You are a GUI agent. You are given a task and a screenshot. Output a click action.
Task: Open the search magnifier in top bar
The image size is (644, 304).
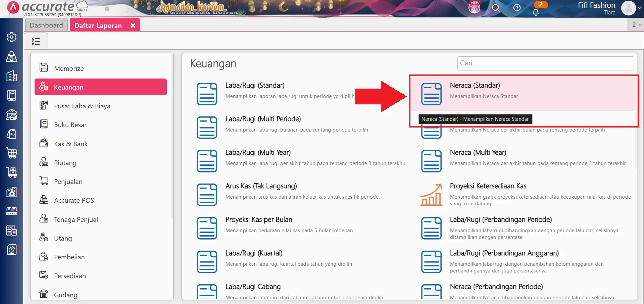pyautogui.click(x=496, y=8)
